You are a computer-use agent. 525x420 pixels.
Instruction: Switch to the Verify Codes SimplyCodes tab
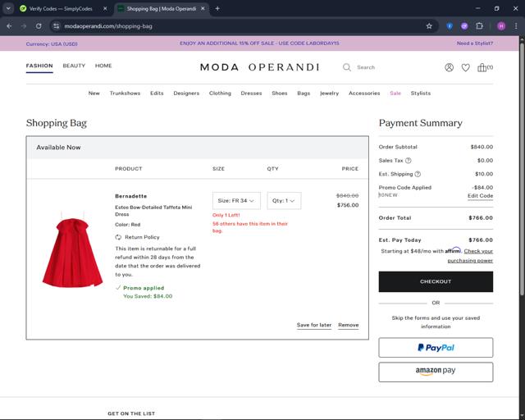[60, 9]
